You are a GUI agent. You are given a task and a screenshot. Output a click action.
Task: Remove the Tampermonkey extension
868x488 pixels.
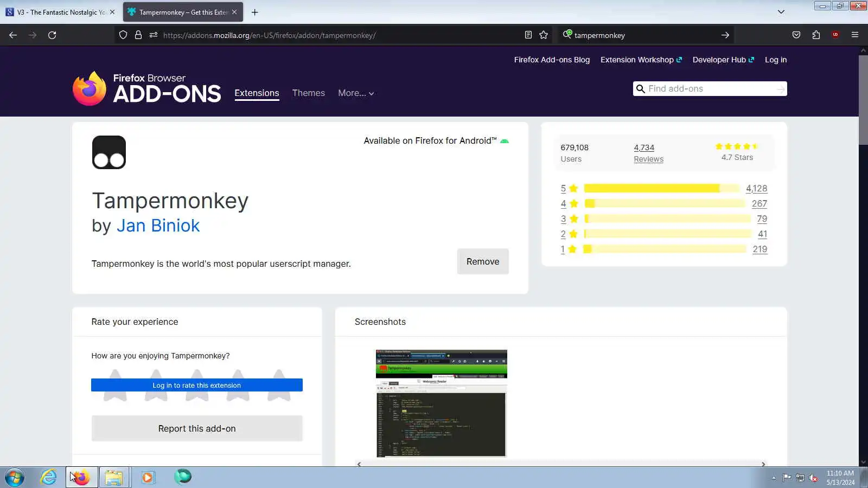tap(483, 261)
